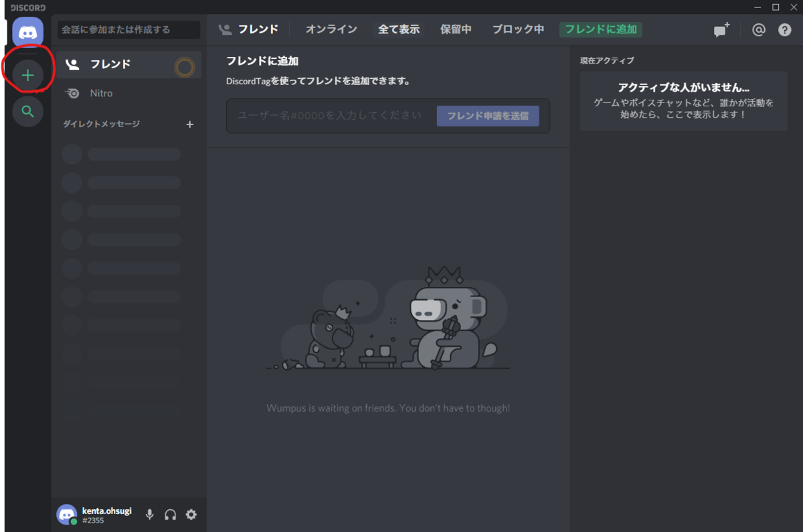Click the 会話に参加または作成する search box
The image size is (803, 532).
pyautogui.click(x=128, y=29)
